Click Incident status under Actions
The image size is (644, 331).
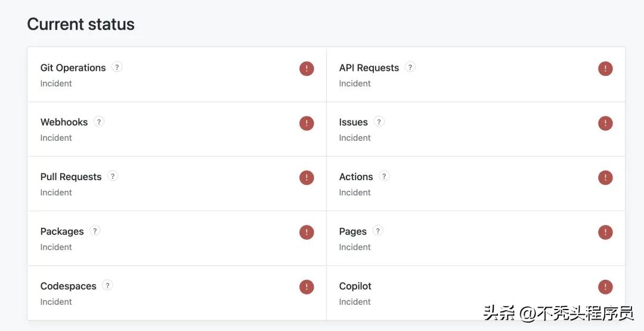[x=355, y=193]
